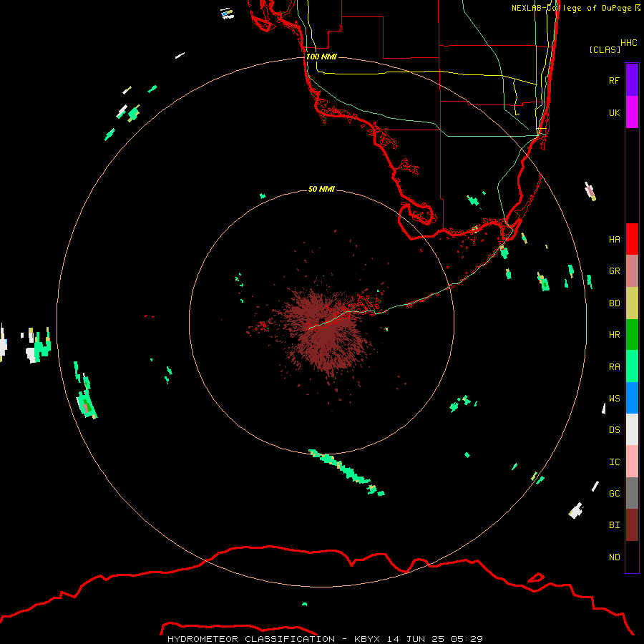Click the GC legend label
This screenshot has width=644, height=644.
click(614, 494)
